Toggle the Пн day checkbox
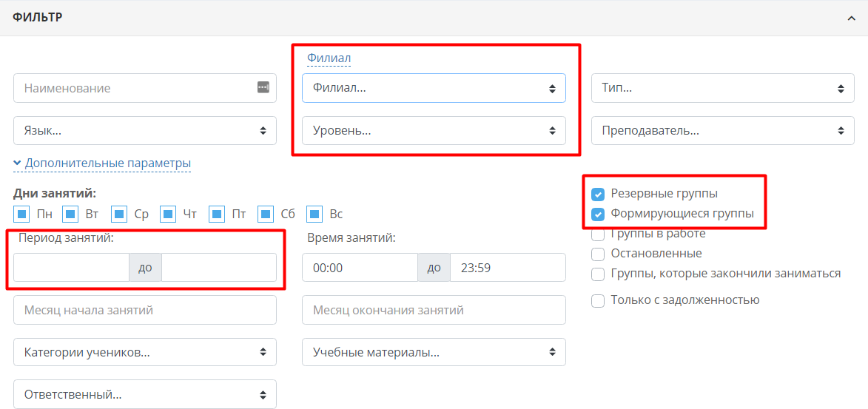 21,214
